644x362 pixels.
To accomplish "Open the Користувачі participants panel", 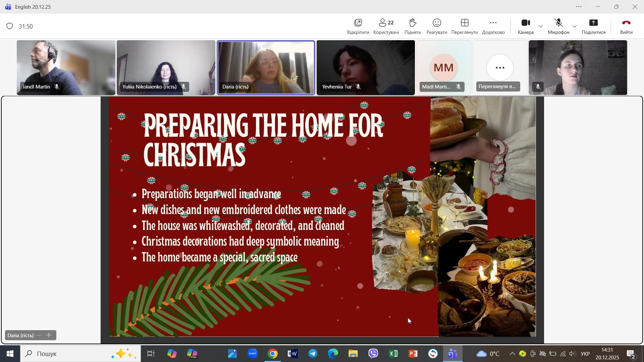I will point(386,23).
